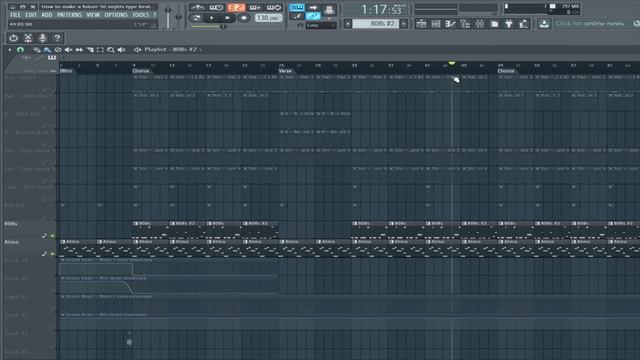Open the VIEW menu

point(93,15)
